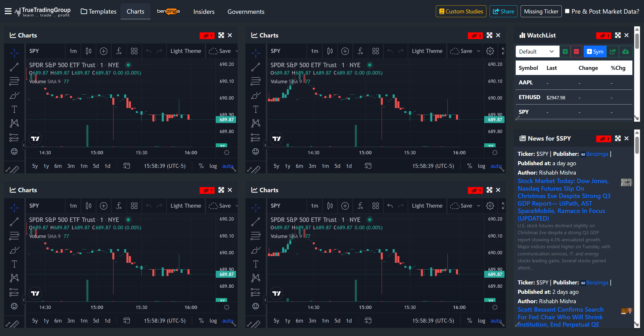Viewport: 644px width, 336px height.
Task: Open the candlestick chart type selector
Action: (88, 51)
